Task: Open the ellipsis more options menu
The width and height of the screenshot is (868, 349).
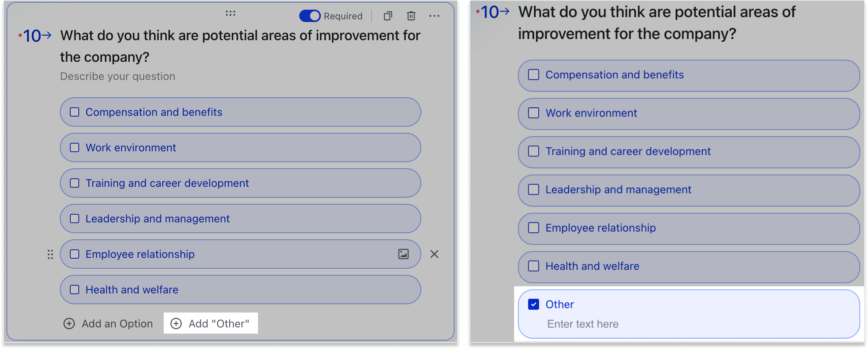Action: pyautogui.click(x=434, y=16)
